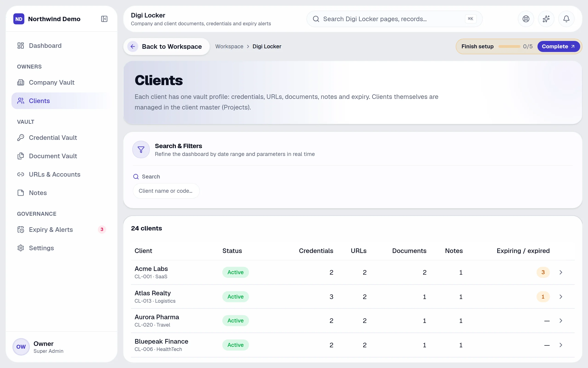
Task: Expand the Aurora Pharma row chevron
Action: [561, 321]
